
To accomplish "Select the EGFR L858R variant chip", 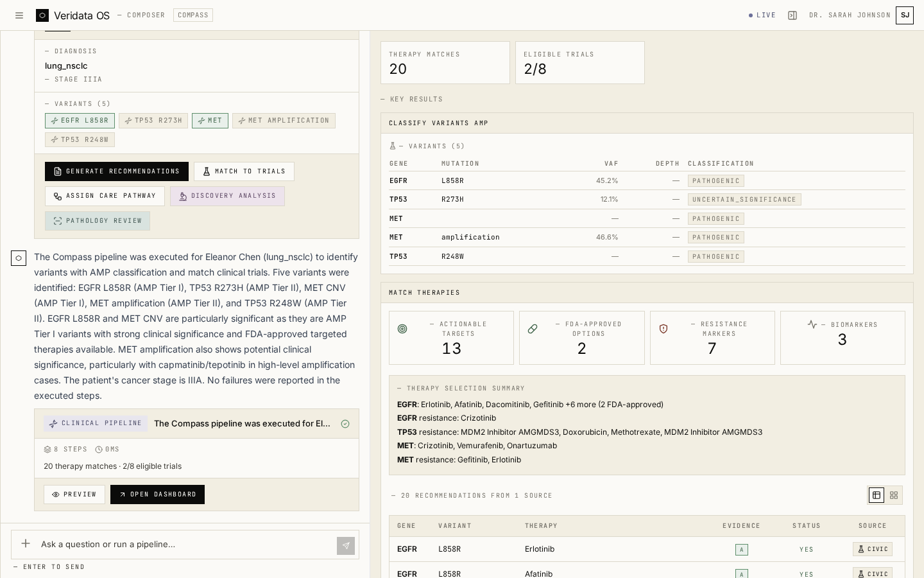I will coord(80,121).
